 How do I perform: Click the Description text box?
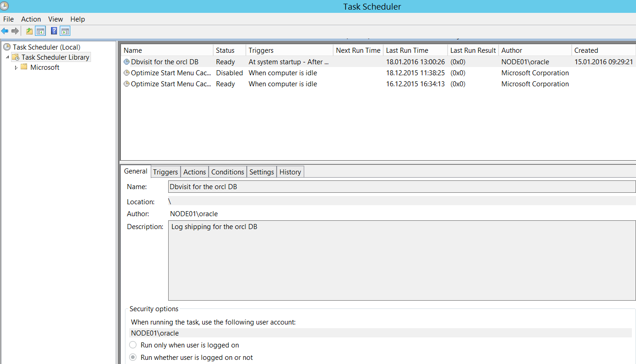402,260
